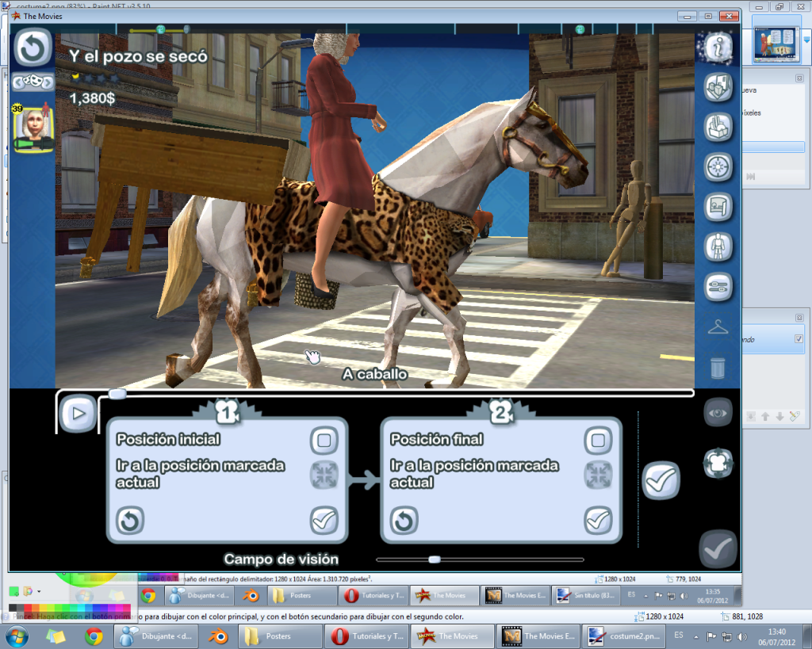Click the right arrow beside the masks icon
Screen dimensions: 812x649
[48, 82]
